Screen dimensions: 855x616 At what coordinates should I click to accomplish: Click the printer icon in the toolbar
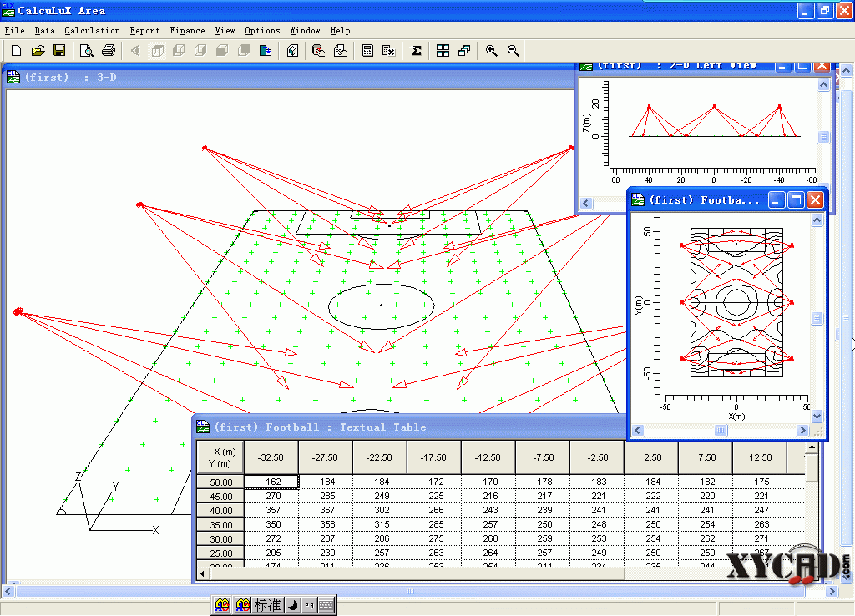tap(109, 51)
